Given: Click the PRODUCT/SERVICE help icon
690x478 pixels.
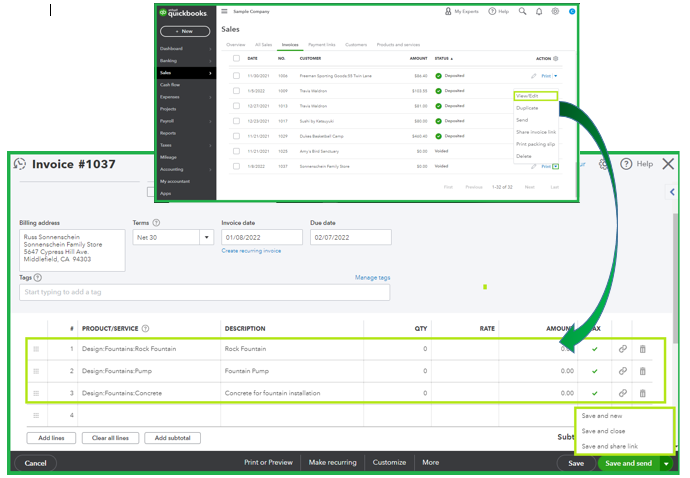Looking at the screenshot, I should coord(146,328).
